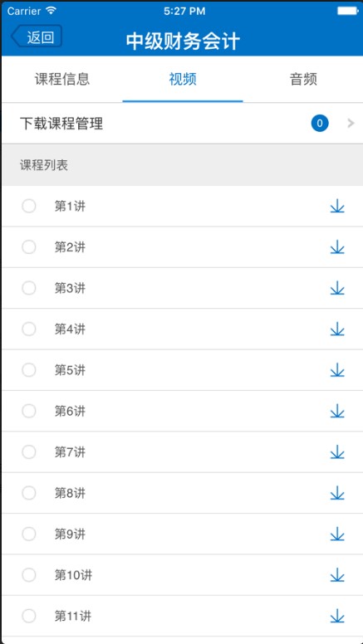Download lecture 第9讲 with arrow icon

[x=337, y=534]
